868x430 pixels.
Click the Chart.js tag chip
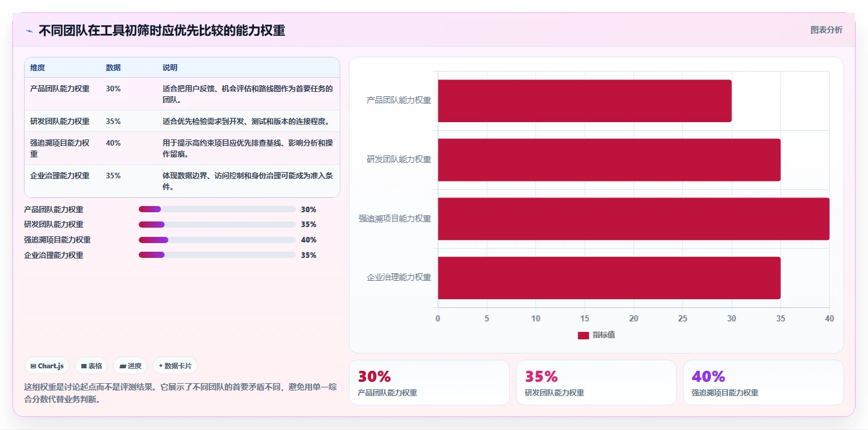[47, 366]
